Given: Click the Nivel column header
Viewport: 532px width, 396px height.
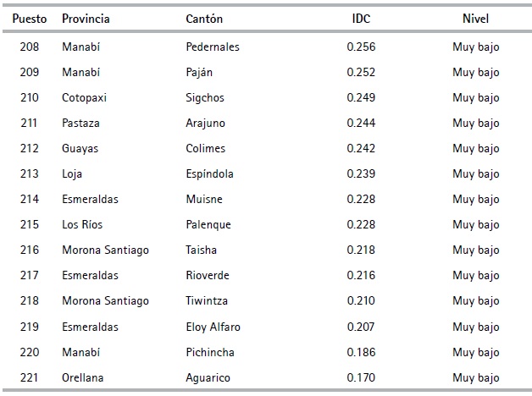Looking at the screenshot, I should point(476,18).
